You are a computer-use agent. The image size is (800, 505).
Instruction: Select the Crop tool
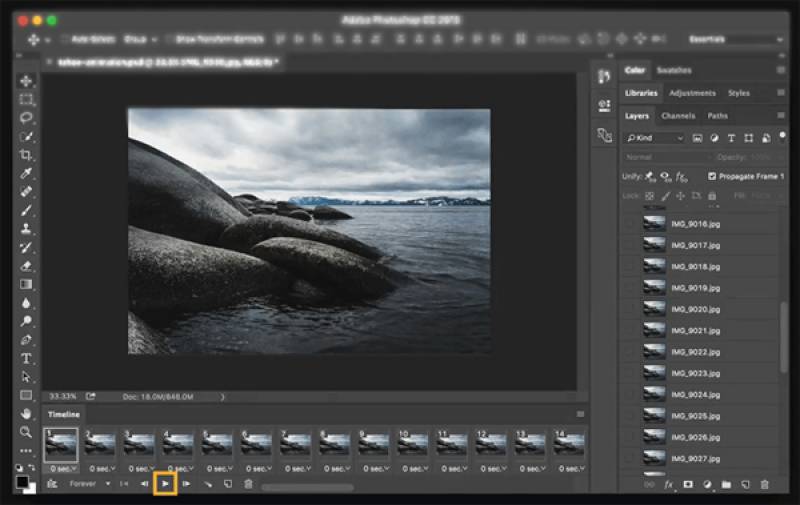tap(27, 155)
